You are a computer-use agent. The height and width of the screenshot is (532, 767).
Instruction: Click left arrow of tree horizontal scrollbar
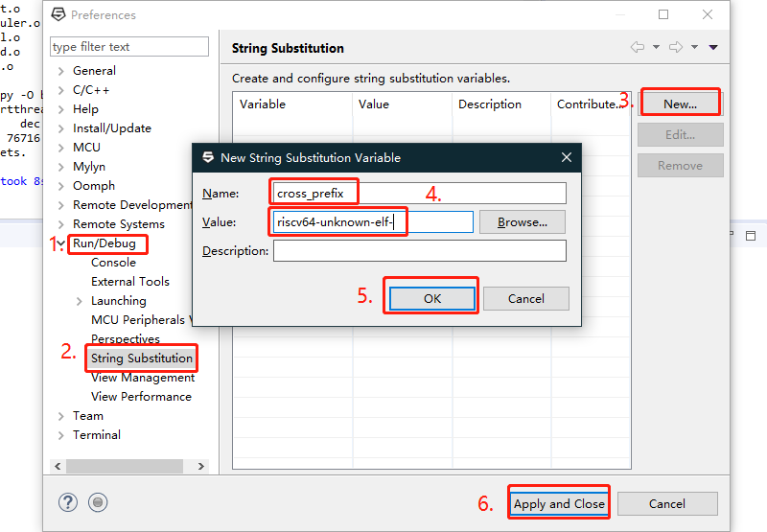pyautogui.click(x=58, y=466)
